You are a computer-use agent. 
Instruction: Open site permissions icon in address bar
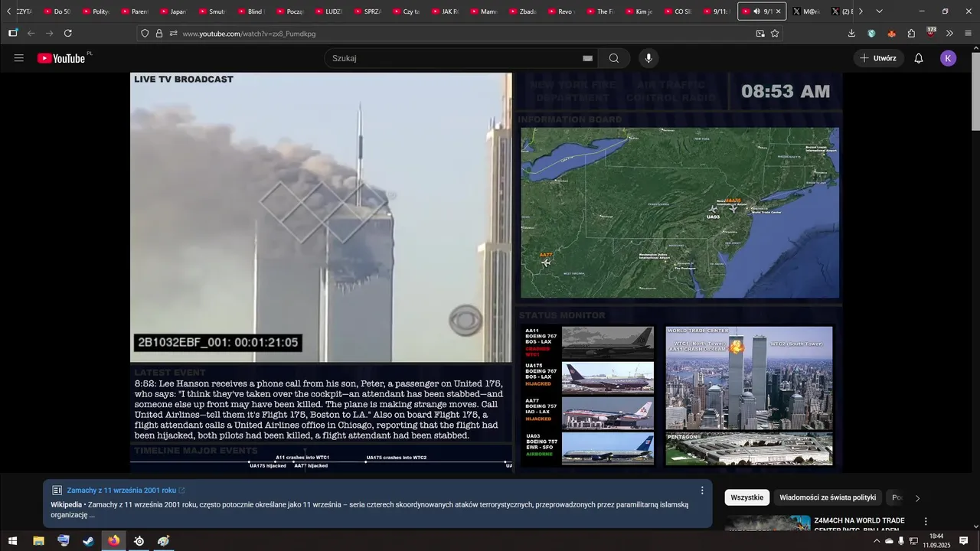coord(174,34)
